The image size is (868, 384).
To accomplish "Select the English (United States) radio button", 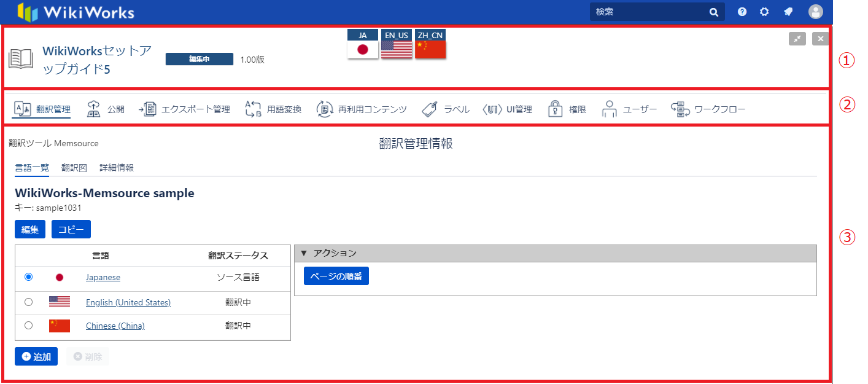I will 28,302.
